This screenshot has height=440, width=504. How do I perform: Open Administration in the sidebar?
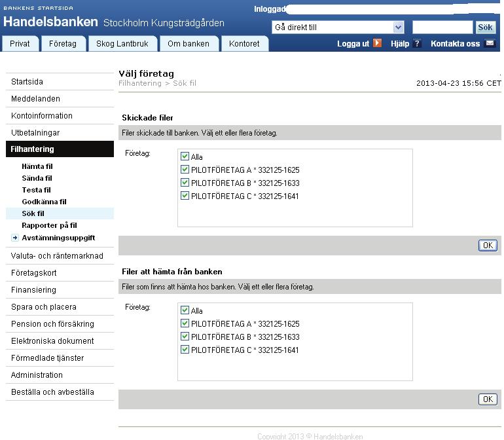(x=60, y=375)
